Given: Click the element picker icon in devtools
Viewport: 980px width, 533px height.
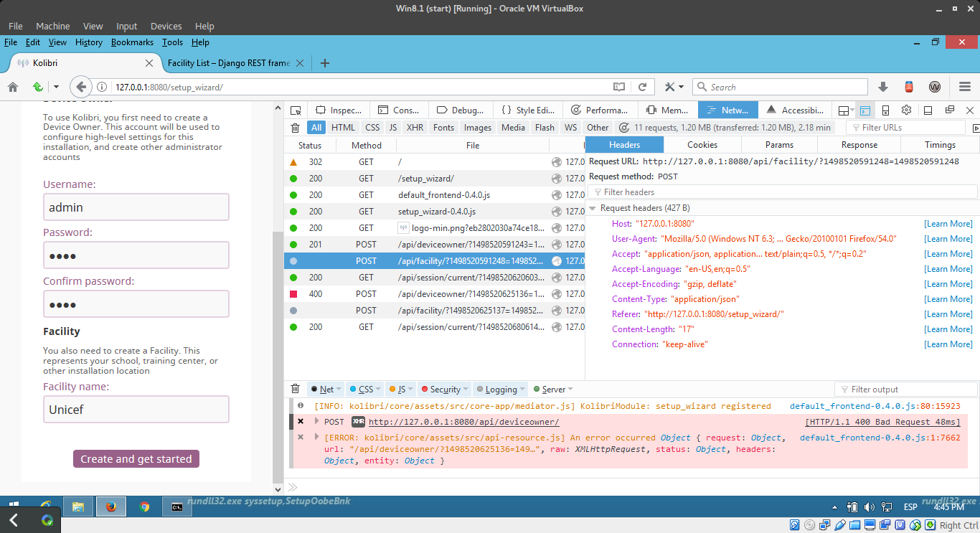Looking at the screenshot, I should pos(296,110).
